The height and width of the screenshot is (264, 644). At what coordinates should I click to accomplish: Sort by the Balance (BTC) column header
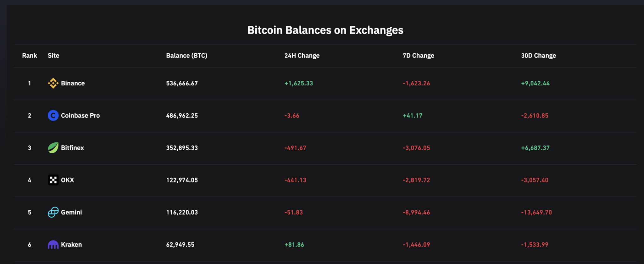click(186, 56)
